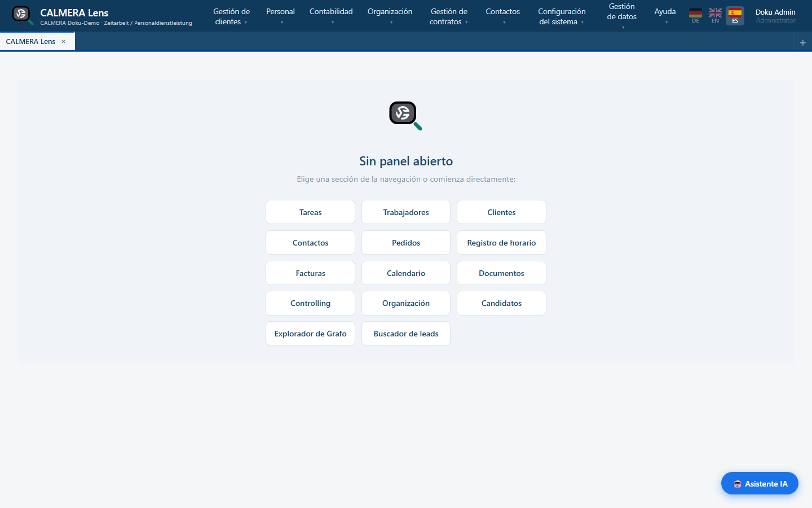Image resolution: width=812 pixels, height=508 pixels.
Task: Open the Organización dropdown in navigation
Action: 390,16
